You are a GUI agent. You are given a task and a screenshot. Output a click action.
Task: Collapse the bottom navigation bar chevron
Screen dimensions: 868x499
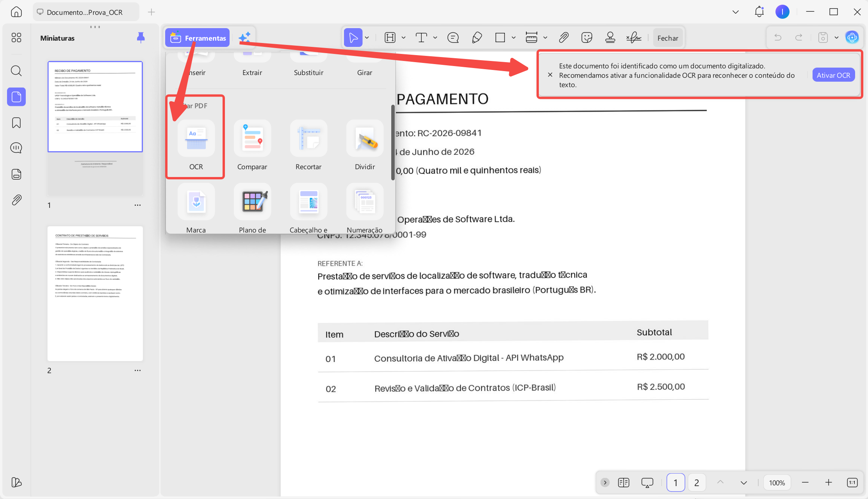coord(605,483)
